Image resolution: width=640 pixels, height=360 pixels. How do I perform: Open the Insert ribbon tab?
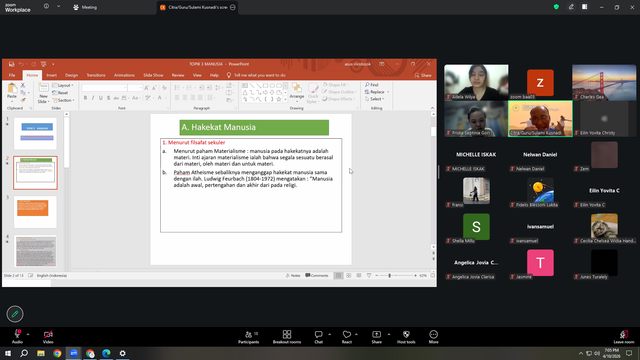click(51, 75)
